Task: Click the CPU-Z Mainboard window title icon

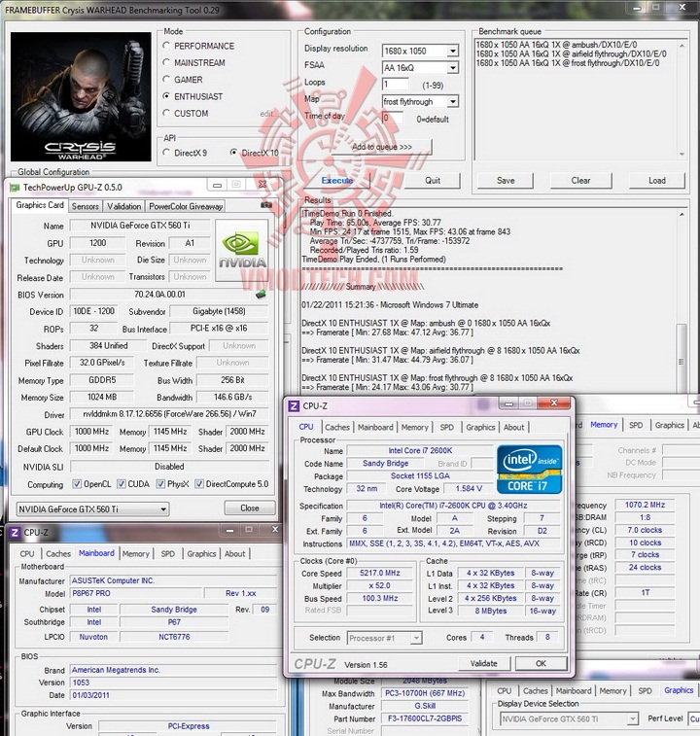Action: pyautogui.click(x=15, y=533)
